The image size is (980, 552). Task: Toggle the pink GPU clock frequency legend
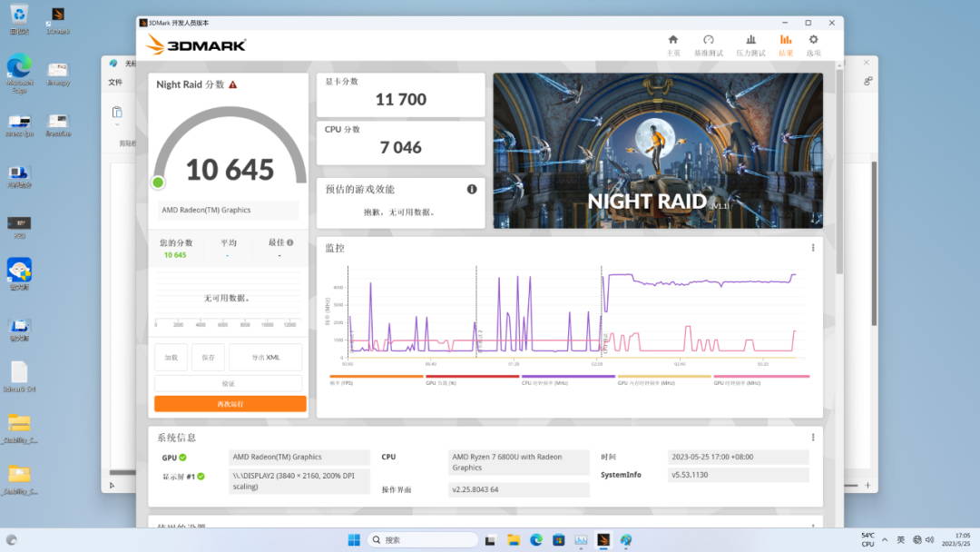tap(761, 379)
